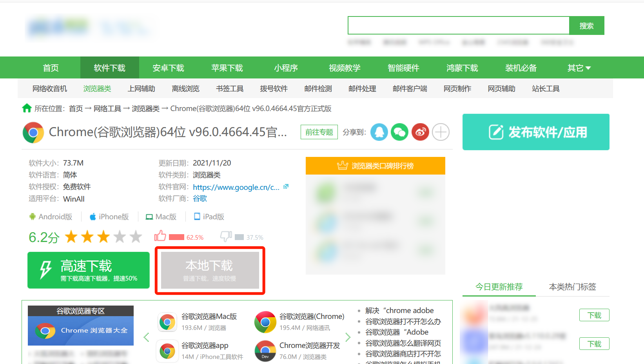Screen dimensions: 644x364
Task: Open more sharing options via the plus icon
Action: pyautogui.click(x=441, y=132)
